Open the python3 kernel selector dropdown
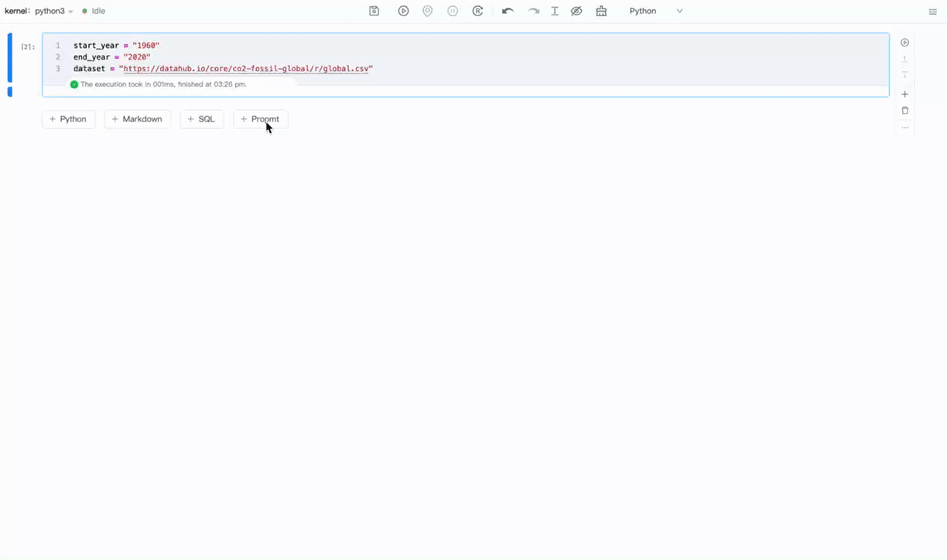The height and width of the screenshot is (560, 947). (54, 11)
